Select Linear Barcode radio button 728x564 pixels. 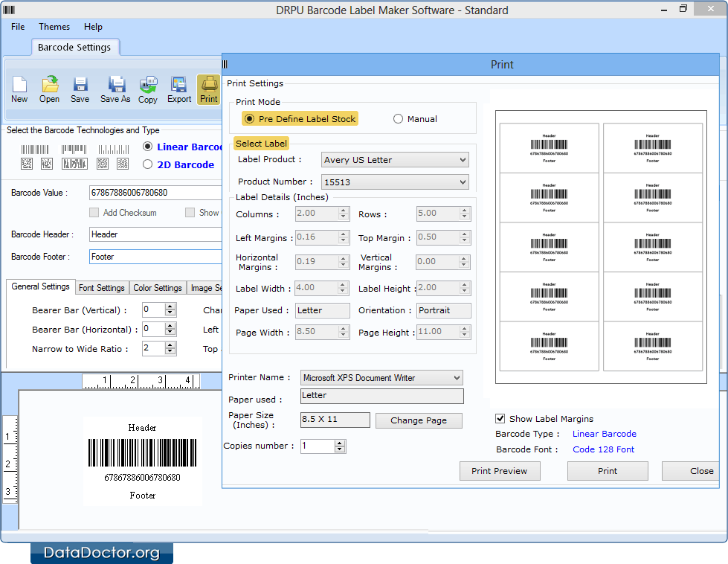(148, 147)
